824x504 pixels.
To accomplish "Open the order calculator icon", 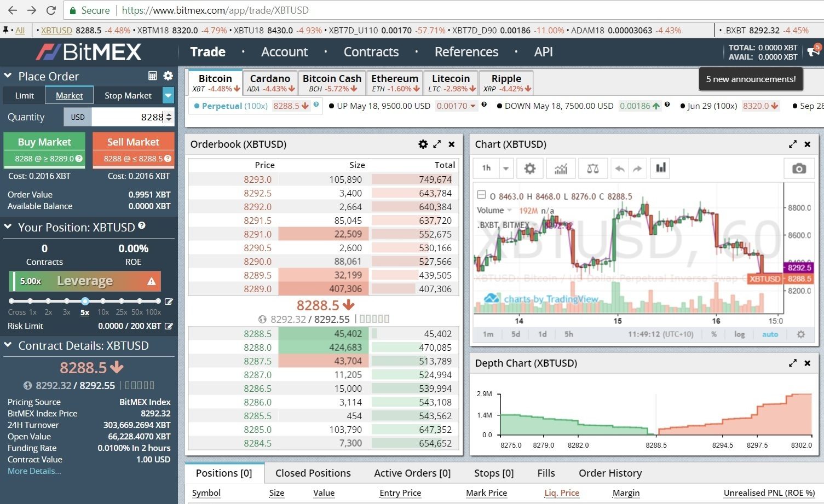I will click(153, 76).
